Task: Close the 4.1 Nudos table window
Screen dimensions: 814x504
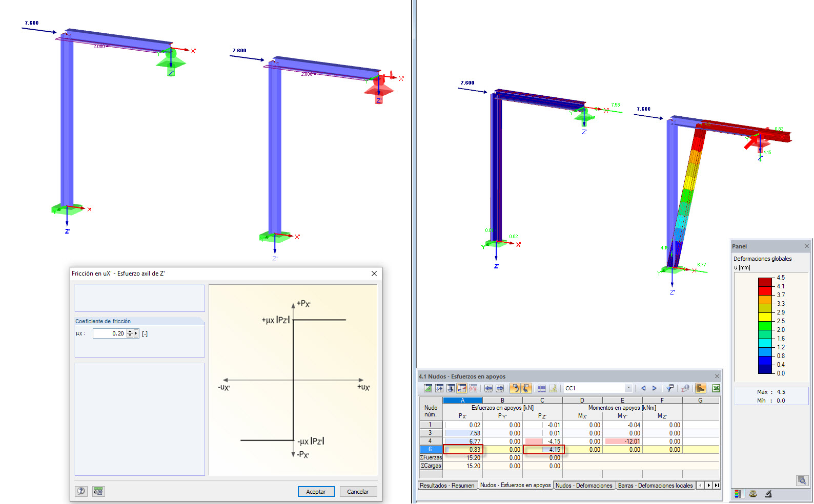Action: click(717, 376)
